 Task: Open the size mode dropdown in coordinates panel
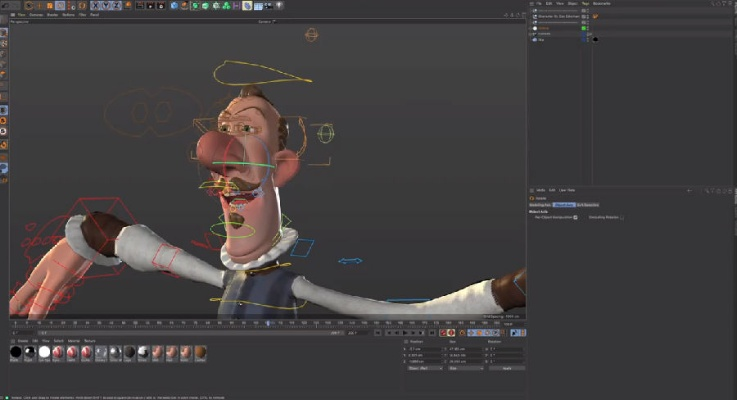tap(463, 368)
